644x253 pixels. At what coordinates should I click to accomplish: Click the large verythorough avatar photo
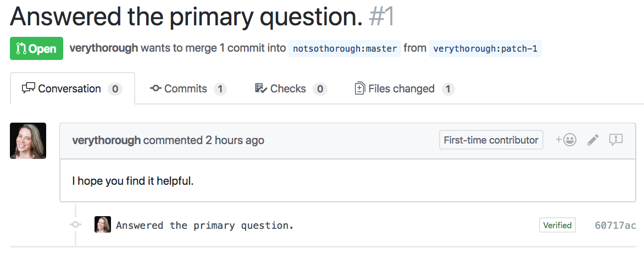[x=28, y=141]
